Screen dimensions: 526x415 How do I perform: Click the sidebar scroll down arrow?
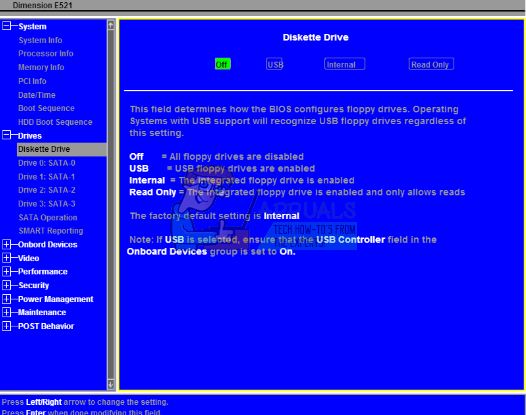click(111, 384)
